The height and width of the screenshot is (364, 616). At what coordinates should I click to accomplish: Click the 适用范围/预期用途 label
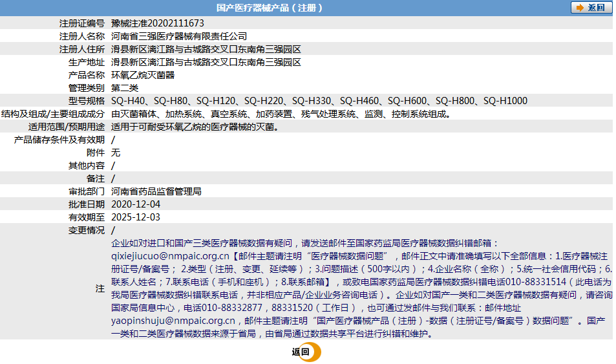67,127
